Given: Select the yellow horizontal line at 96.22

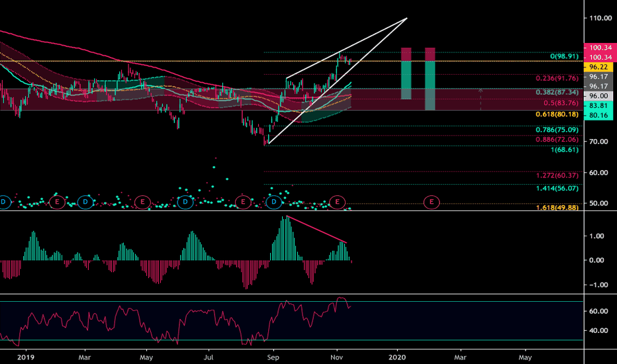Looking at the screenshot, I should [x=291, y=62].
